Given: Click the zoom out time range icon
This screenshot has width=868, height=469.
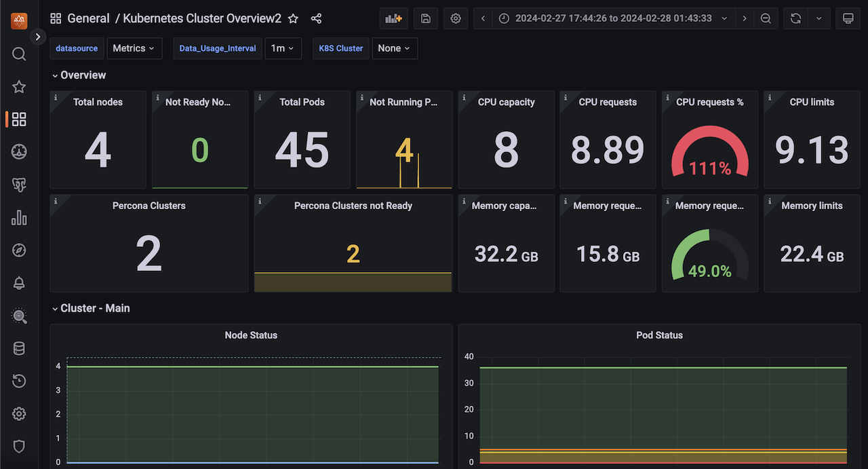Looking at the screenshot, I should [x=766, y=18].
